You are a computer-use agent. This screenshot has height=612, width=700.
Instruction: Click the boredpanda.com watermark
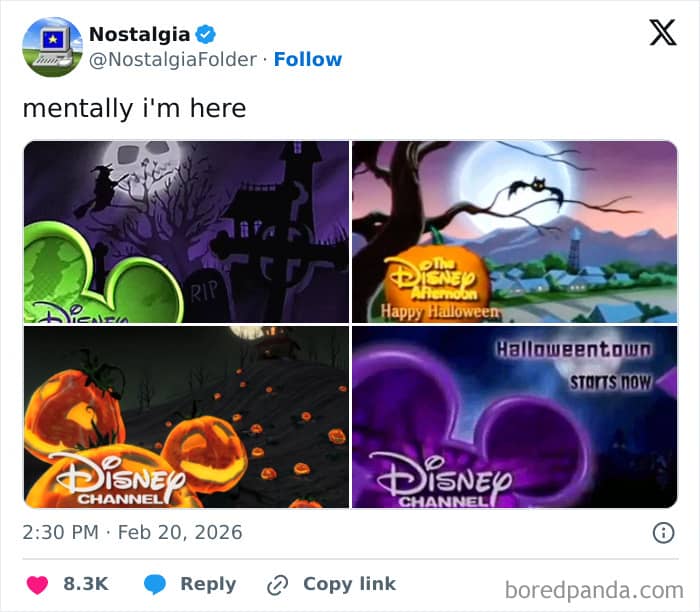point(594,589)
